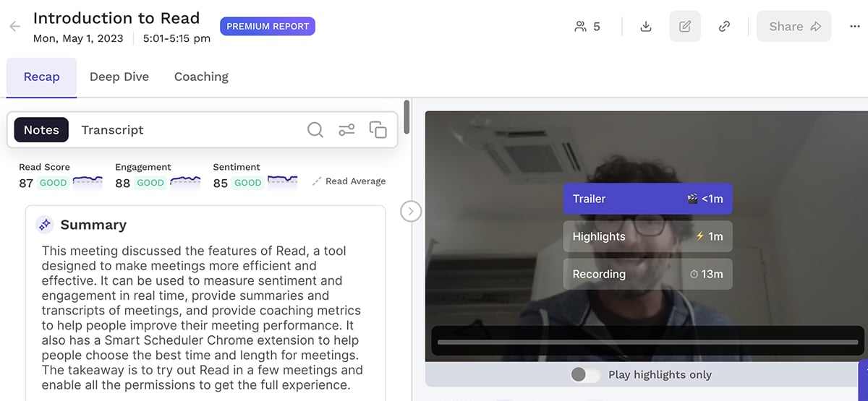Screen dimensions: 868x401
Task: Switch to the Notes view
Action: 41,130
